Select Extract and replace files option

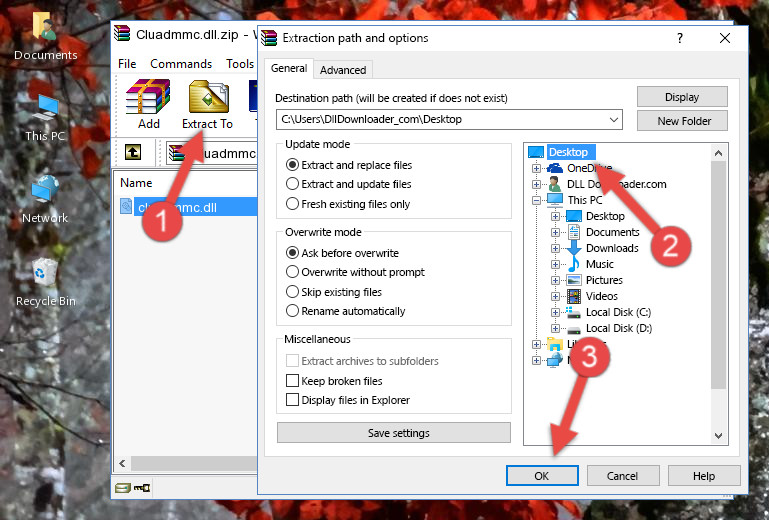click(349, 165)
